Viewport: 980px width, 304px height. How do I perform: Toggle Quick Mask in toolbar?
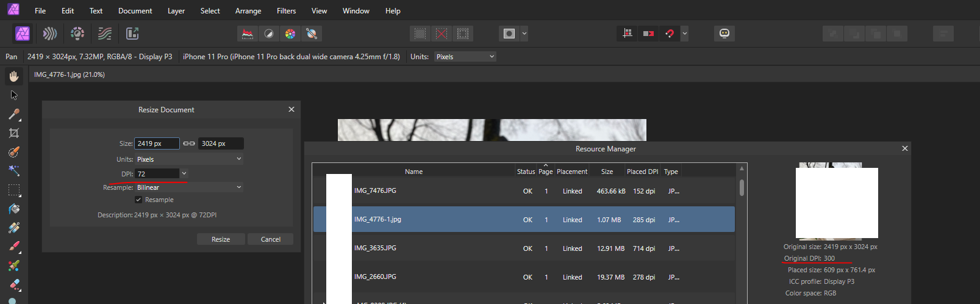[509, 34]
